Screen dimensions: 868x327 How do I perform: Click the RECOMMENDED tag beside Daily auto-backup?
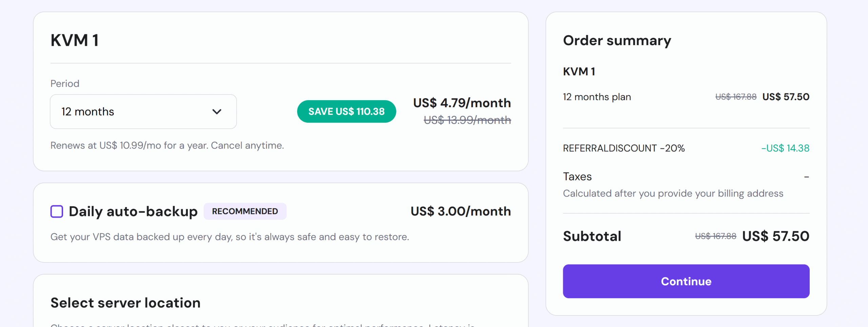[245, 211]
